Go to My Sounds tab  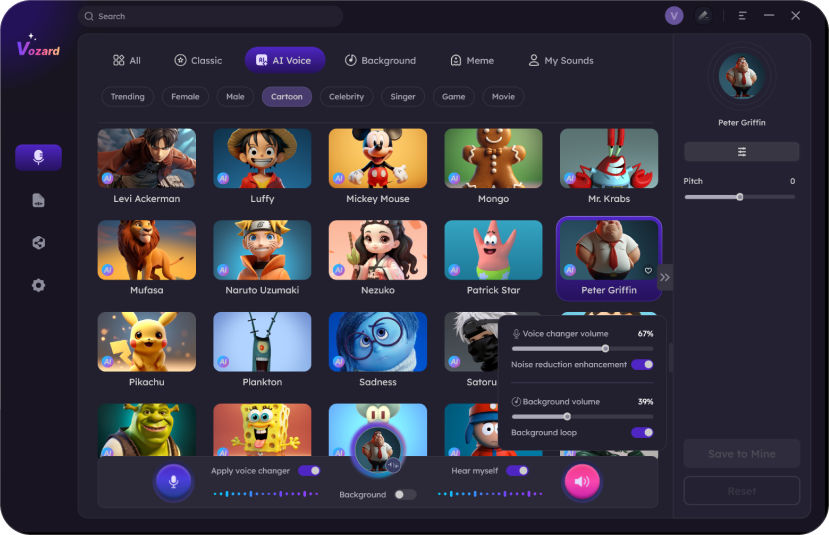(x=561, y=60)
